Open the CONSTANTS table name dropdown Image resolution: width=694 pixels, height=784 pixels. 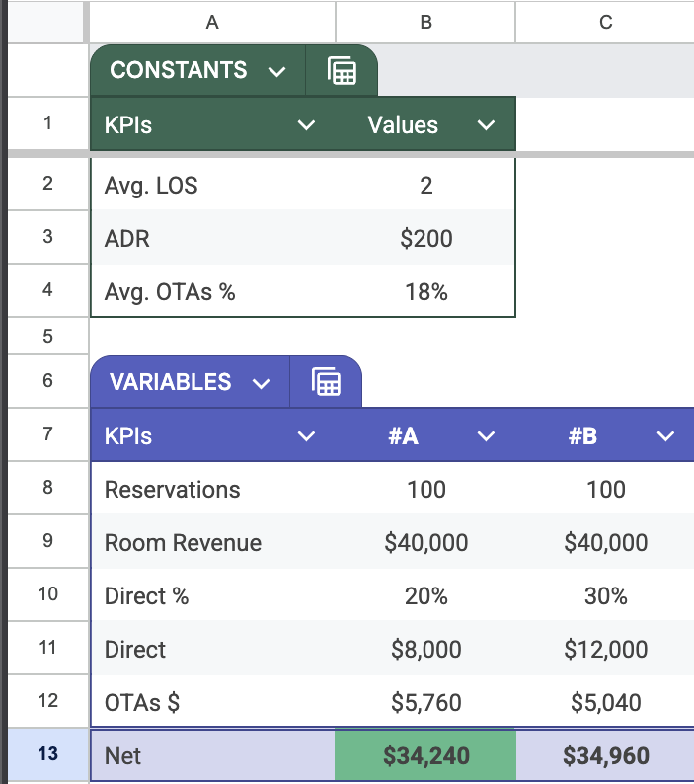(x=276, y=71)
